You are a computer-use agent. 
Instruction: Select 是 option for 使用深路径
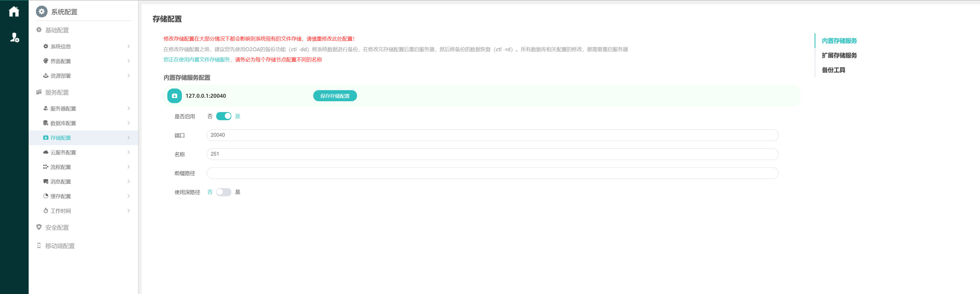click(238, 192)
